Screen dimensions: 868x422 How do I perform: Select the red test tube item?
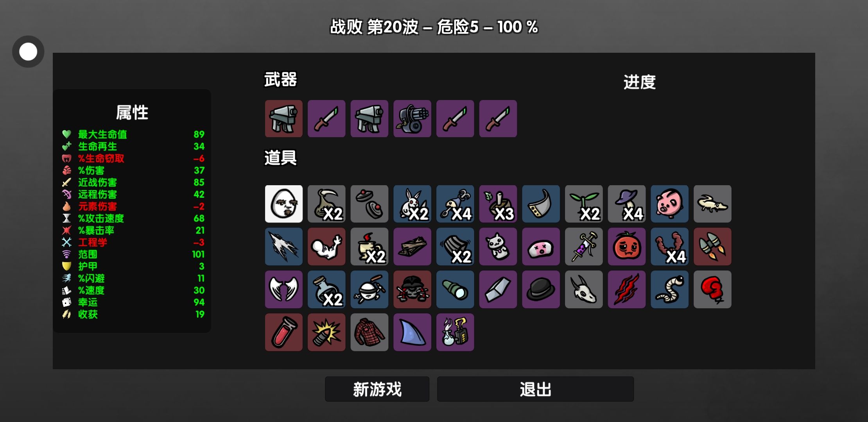[x=284, y=332]
